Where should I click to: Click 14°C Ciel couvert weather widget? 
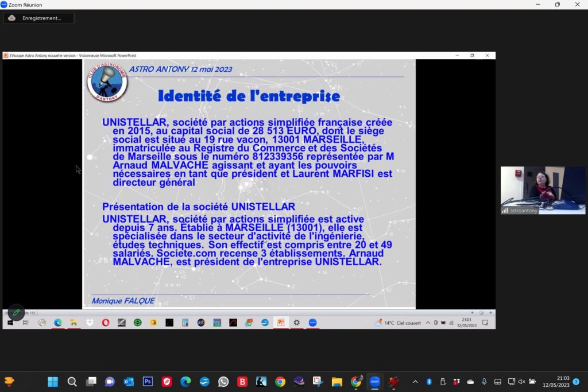pos(398,323)
